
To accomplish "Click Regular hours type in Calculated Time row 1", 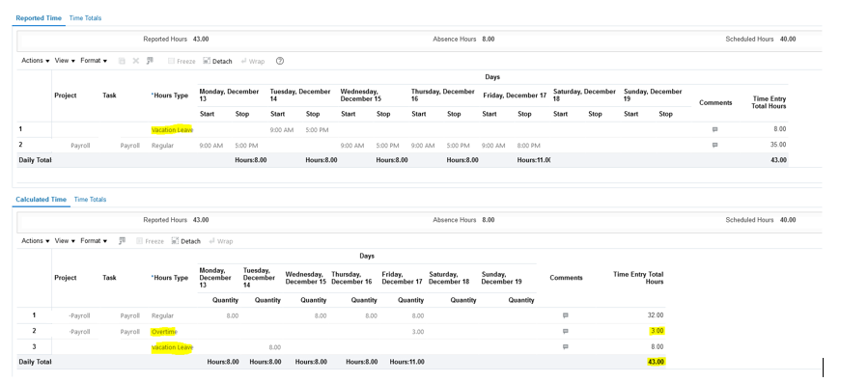I will 163,315.
